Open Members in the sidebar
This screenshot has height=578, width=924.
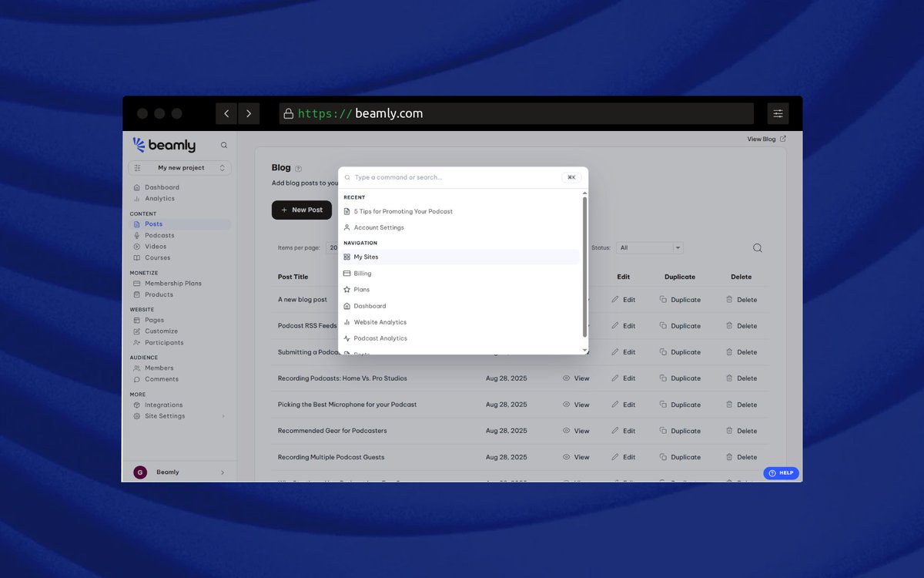click(x=159, y=368)
